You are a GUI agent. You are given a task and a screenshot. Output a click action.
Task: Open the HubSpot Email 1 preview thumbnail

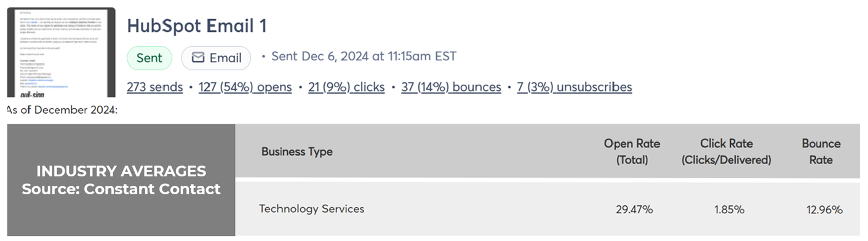tap(61, 52)
